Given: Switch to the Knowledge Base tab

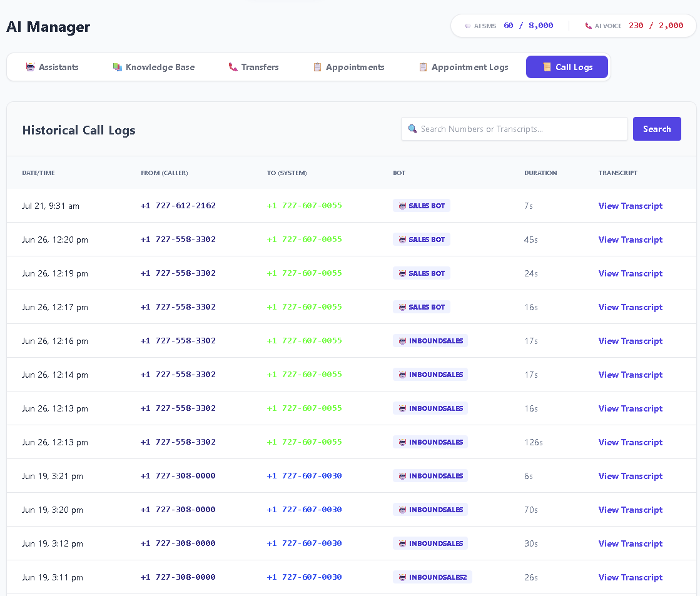Looking at the screenshot, I should tap(153, 67).
